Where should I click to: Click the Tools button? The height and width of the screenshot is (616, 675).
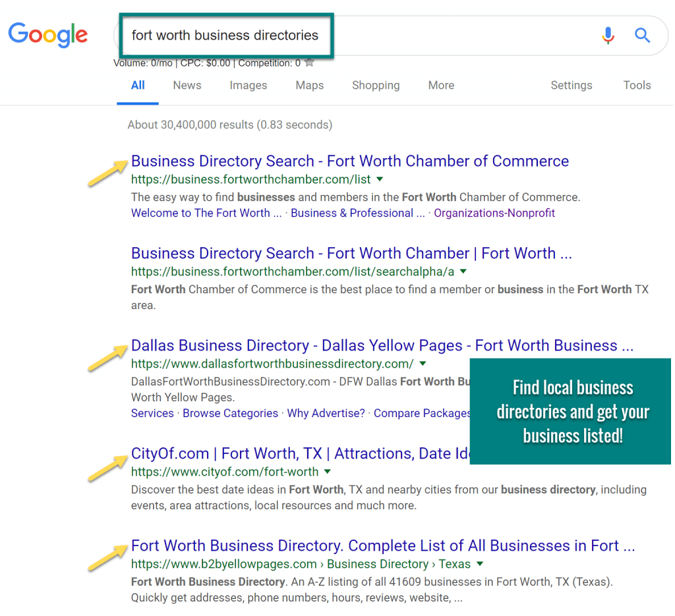tap(637, 85)
